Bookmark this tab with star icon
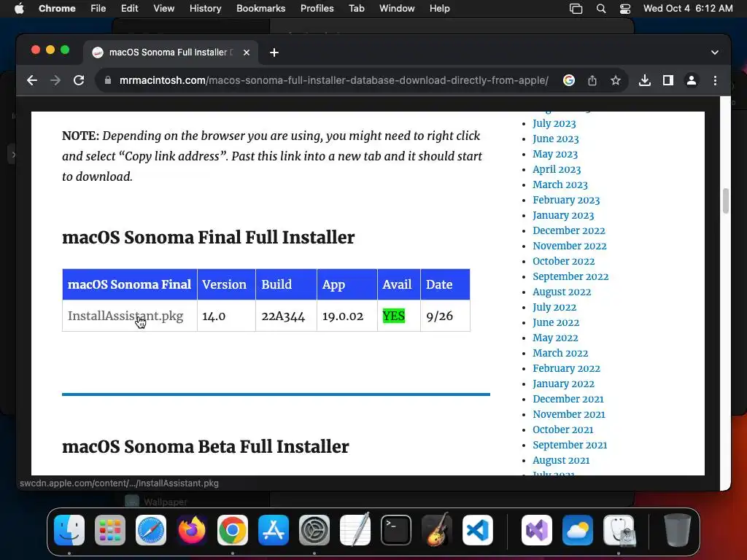Screen dimensions: 747x560 point(616,80)
